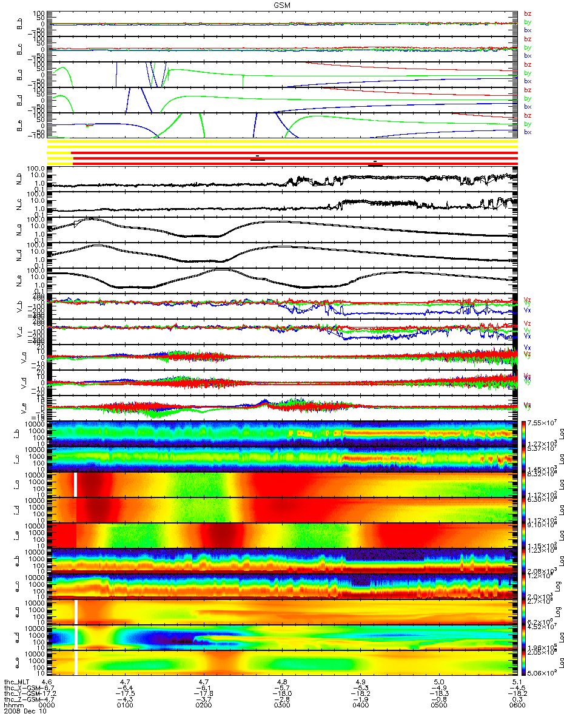The height and width of the screenshot is (728, 564).
Task: Click the N_b density axis label
Action: point(20,180)
